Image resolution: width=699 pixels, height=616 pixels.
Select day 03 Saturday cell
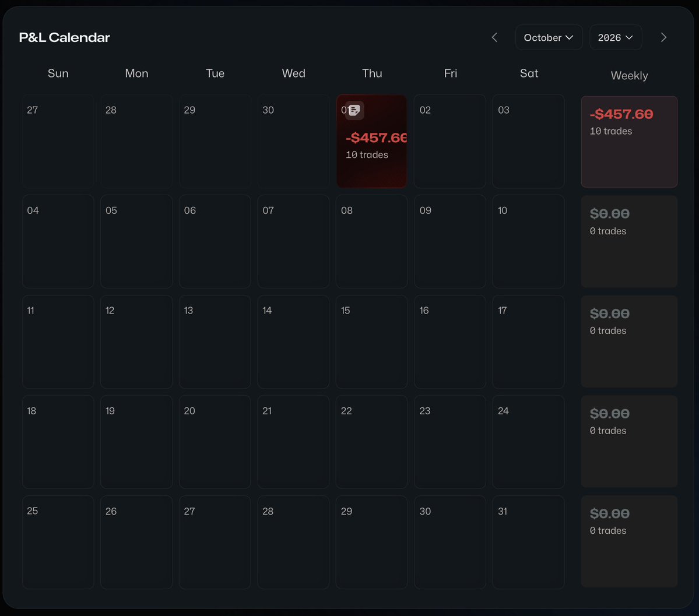tap(528, 141)
